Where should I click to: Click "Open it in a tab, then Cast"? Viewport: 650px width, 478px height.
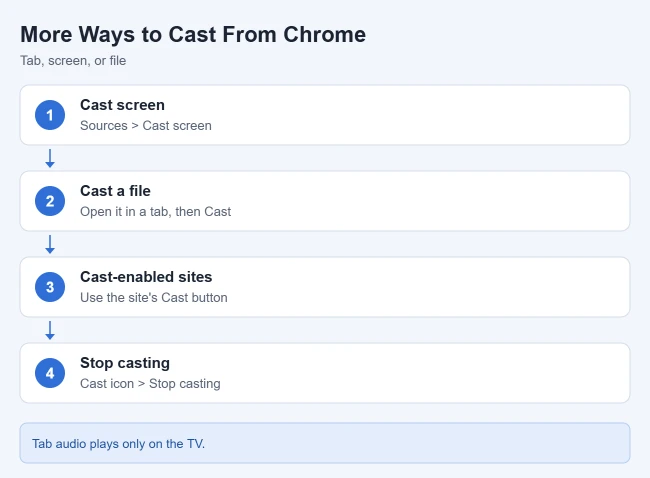coord(155,211)
